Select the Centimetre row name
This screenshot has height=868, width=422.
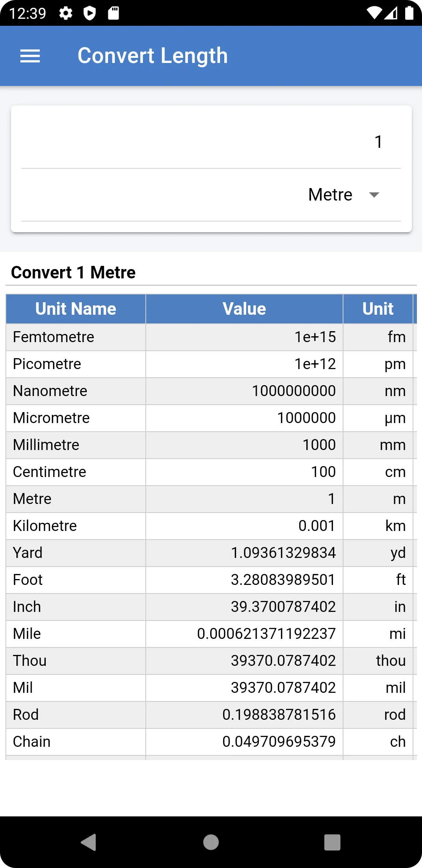(x=50, y=472)
